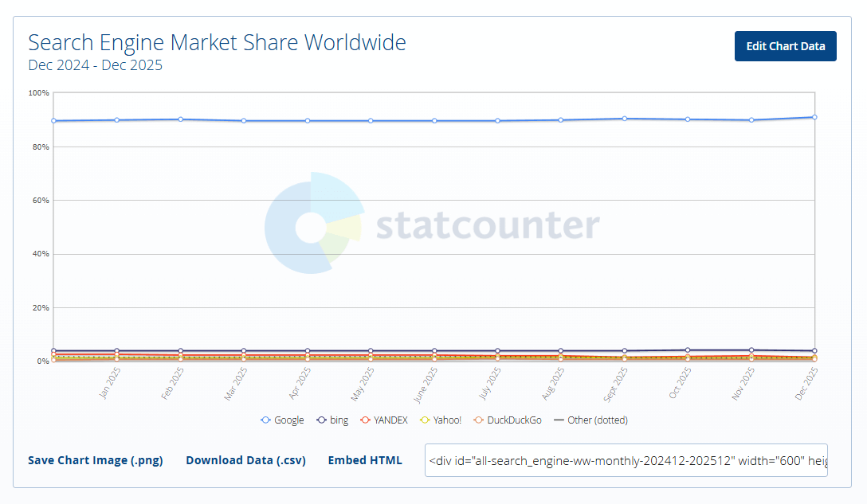This screenshot has height=504, width=867.
Task: Click the Dec 2025 x-axis label
Action: [806, 382]
